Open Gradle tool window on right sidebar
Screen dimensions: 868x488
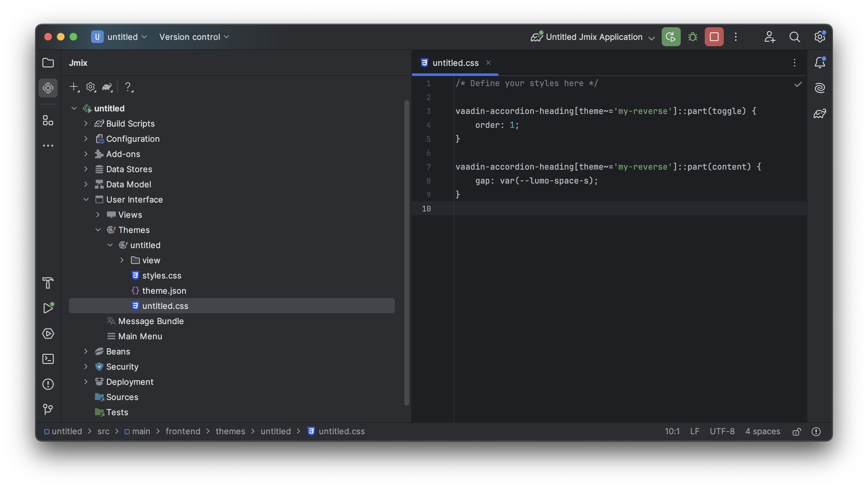click(x=820, y=114)
